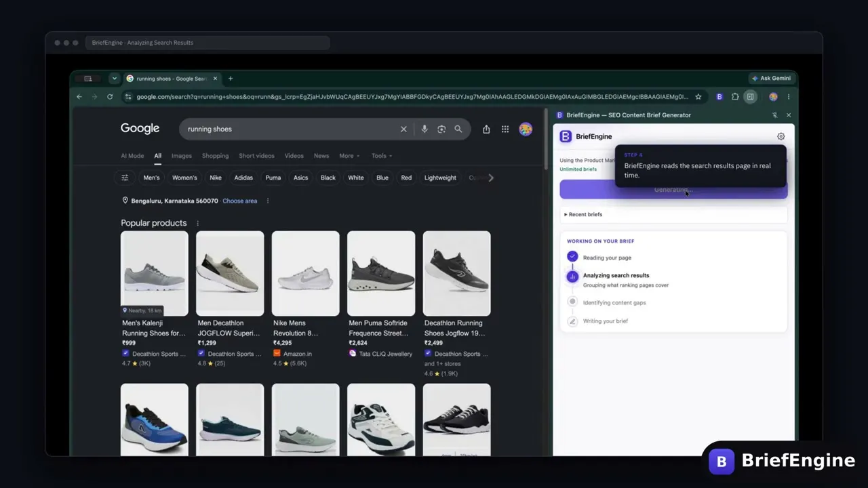
Task: Open the Chrome profile avatar in toolbar
Action: (x=773, y=97)
